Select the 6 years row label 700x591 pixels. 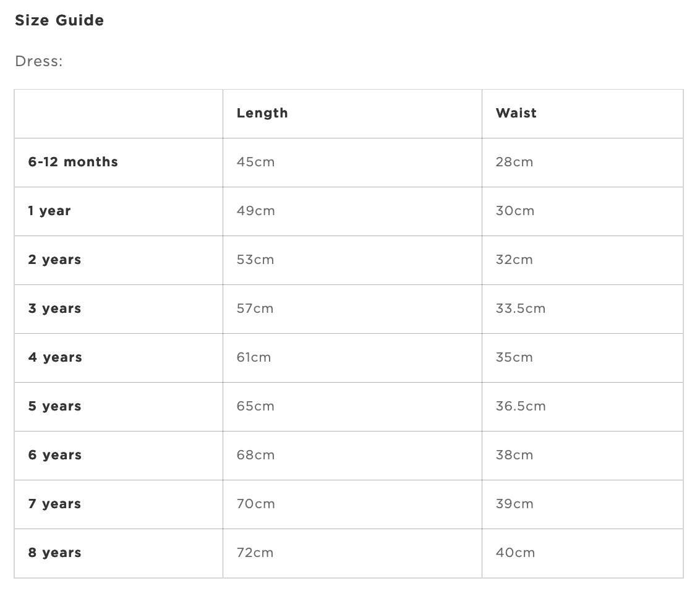[x=55, y=455]
